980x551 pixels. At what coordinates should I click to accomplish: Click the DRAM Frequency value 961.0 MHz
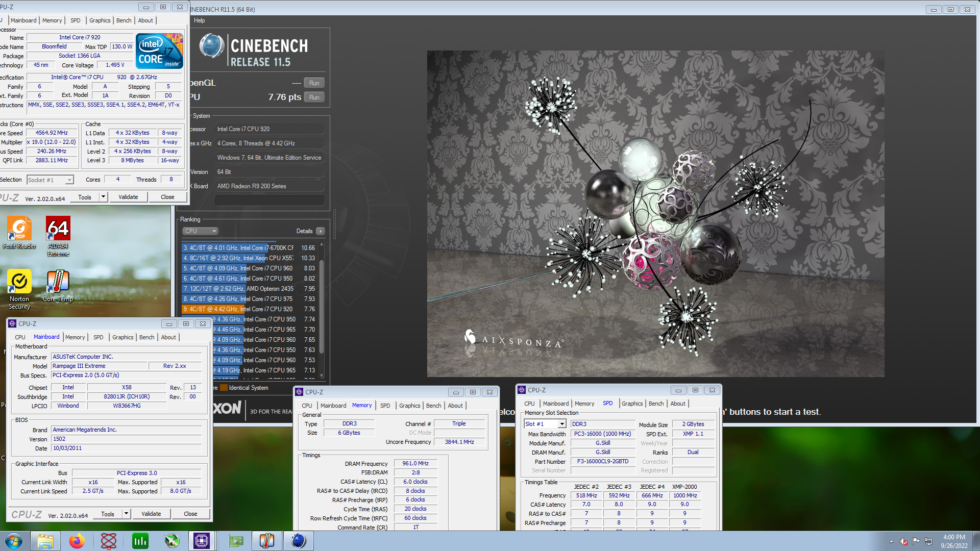tap(415, 463)
